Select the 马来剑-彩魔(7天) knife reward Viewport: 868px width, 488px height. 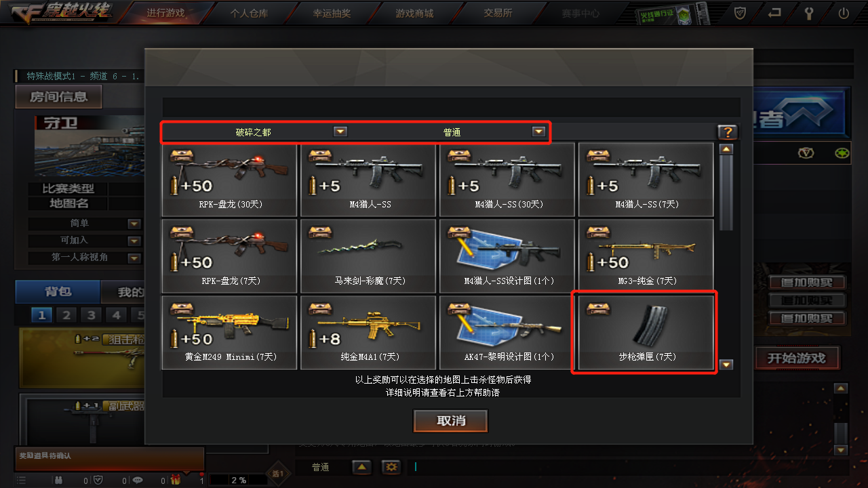click(x=368, y=256)
